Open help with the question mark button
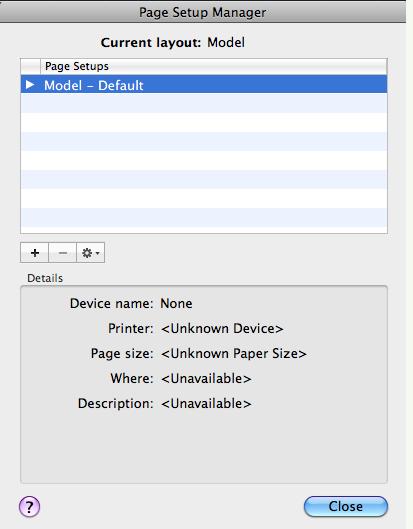 (29, 506)
